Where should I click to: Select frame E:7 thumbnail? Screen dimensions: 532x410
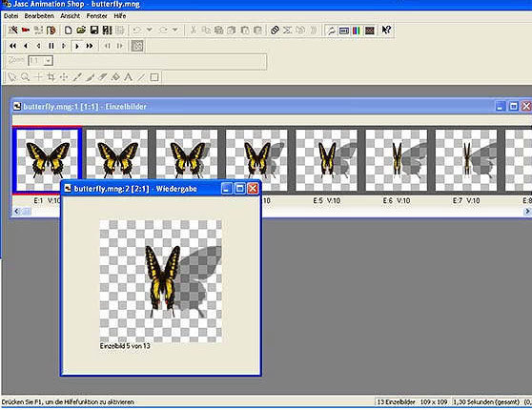466,160
